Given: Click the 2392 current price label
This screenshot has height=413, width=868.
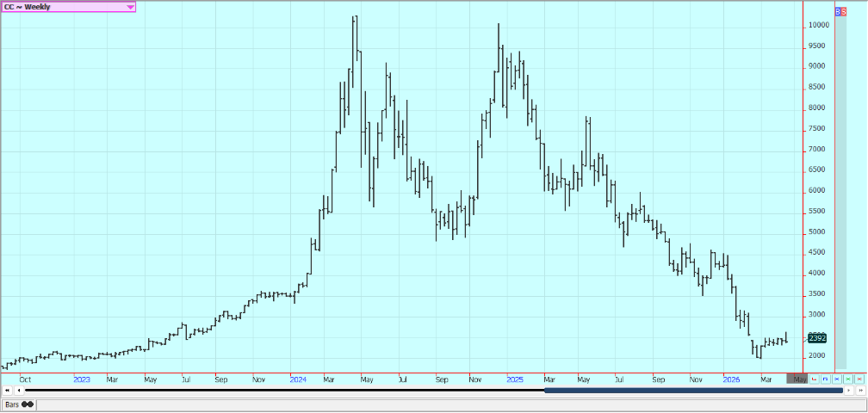Looking at the screenshot, I should pos(817,338).
